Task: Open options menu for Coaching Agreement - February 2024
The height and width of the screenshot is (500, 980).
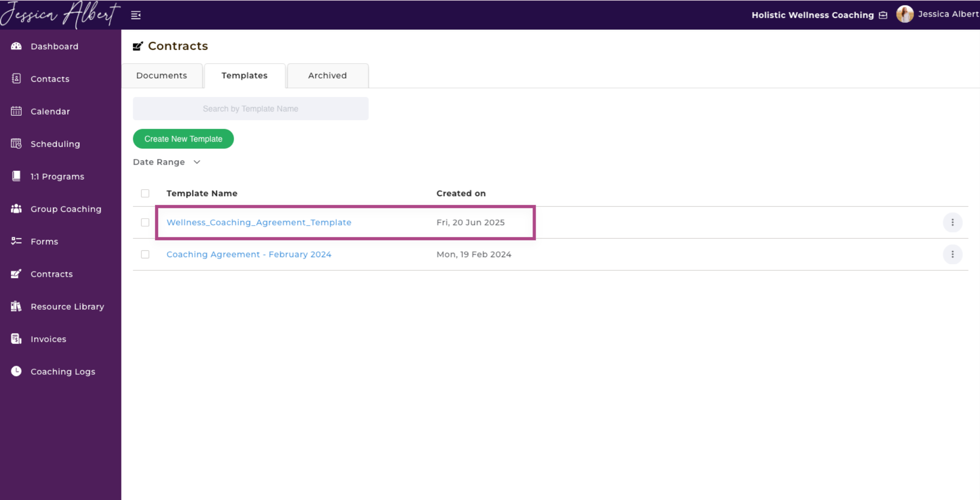Action: click(x=953, y=254)
